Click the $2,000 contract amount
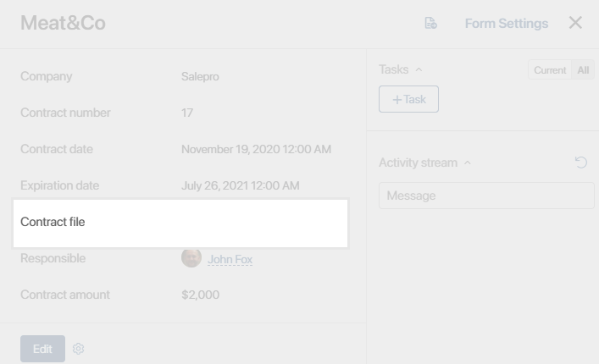599x364 pixels. tap(201, 295)
